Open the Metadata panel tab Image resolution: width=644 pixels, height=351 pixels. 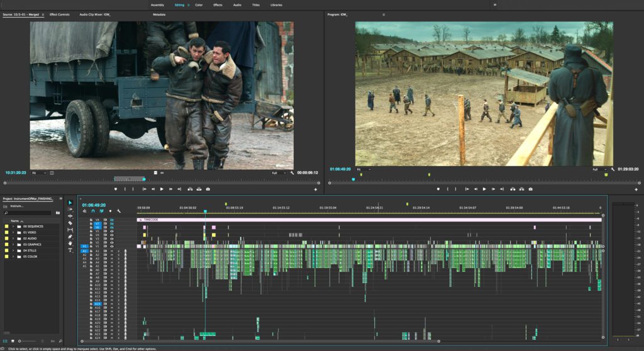(x=159, y=14)
